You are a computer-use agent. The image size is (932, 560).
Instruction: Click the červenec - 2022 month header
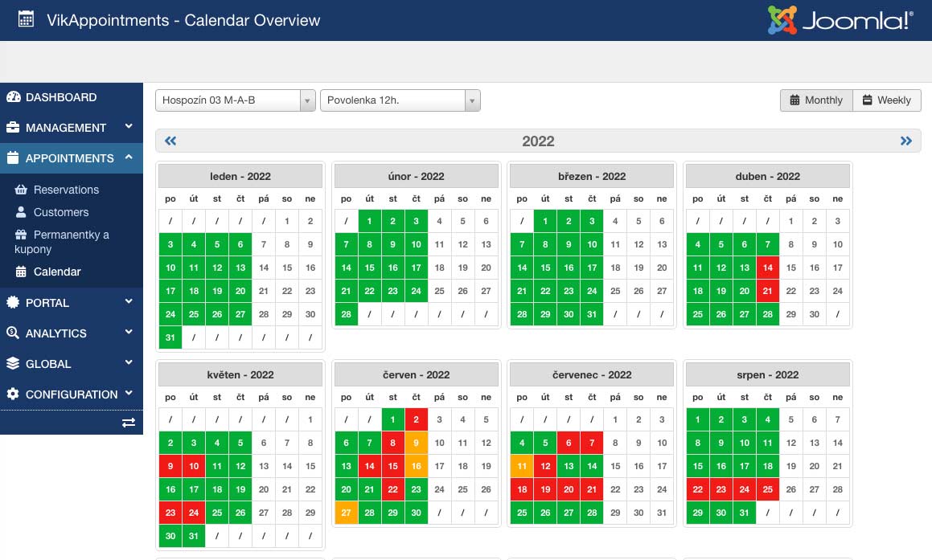click(x=592, y=374)
